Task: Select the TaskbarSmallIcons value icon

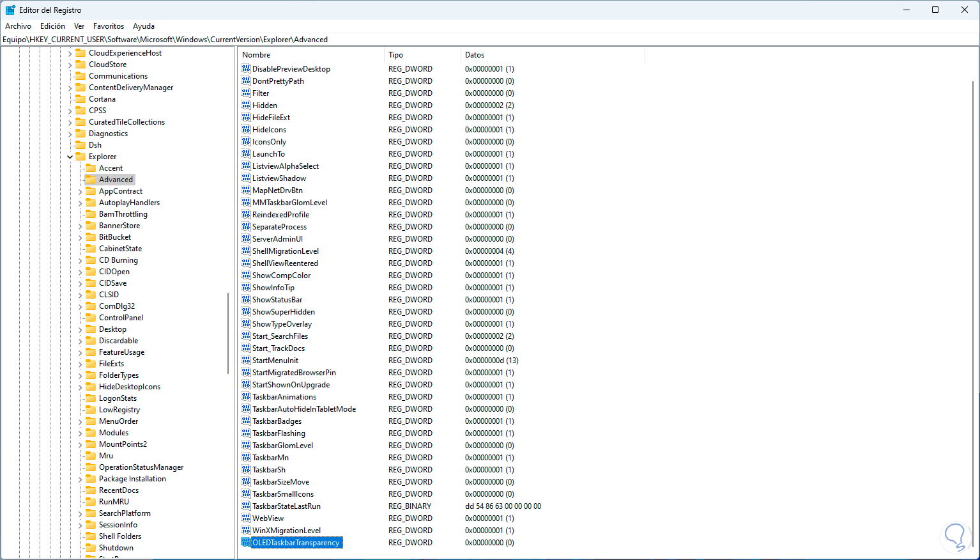Action: click(246, 494)
